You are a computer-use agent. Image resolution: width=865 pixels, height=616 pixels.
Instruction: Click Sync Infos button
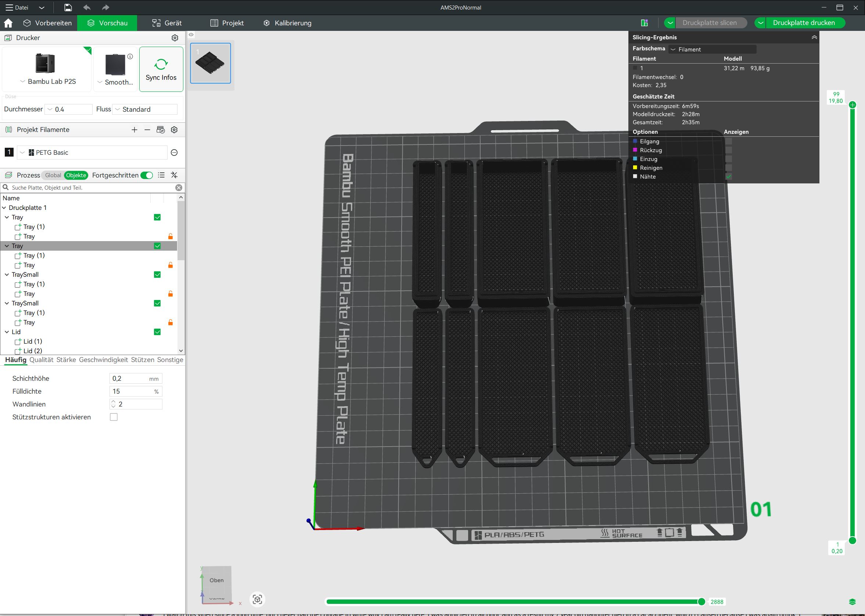click(161, 69)
